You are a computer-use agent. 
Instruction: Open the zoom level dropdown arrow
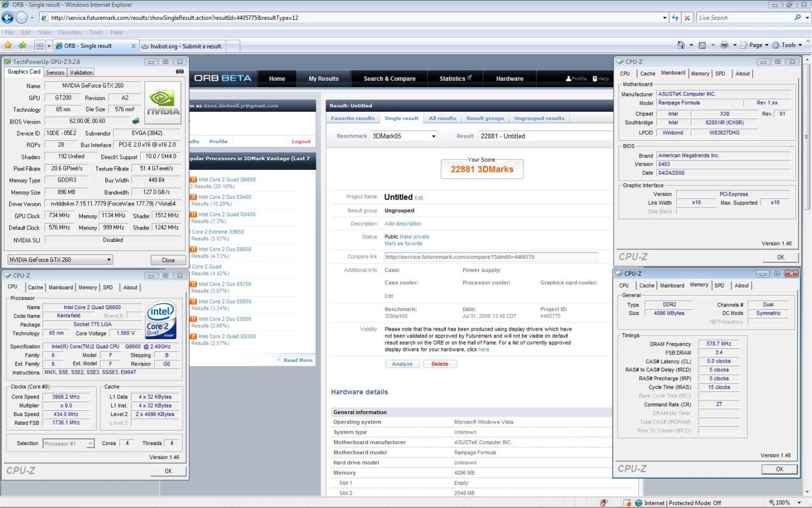click(799, 503)
